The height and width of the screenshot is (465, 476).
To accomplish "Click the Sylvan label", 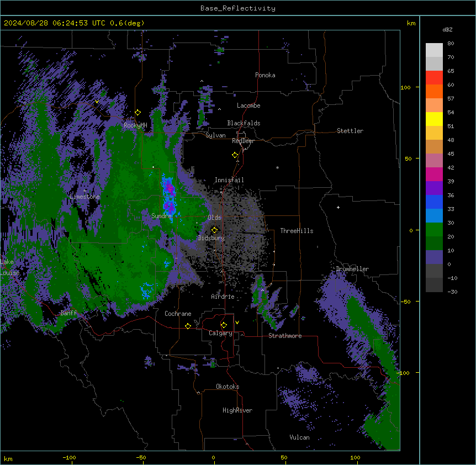I will tap(215, 135).
